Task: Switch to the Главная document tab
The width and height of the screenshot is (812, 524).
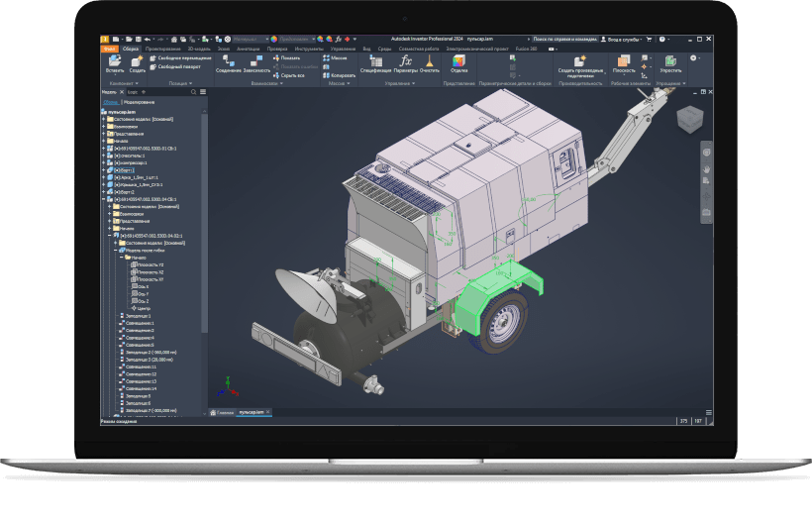Action: coord(224,411)
